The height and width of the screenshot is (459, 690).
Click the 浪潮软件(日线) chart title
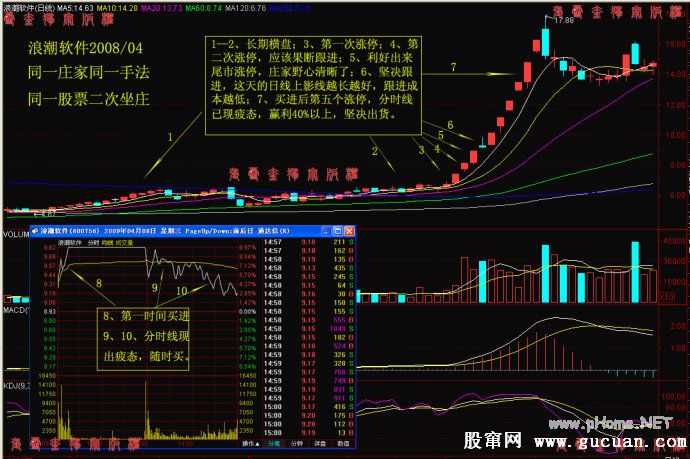pos(29,8)
